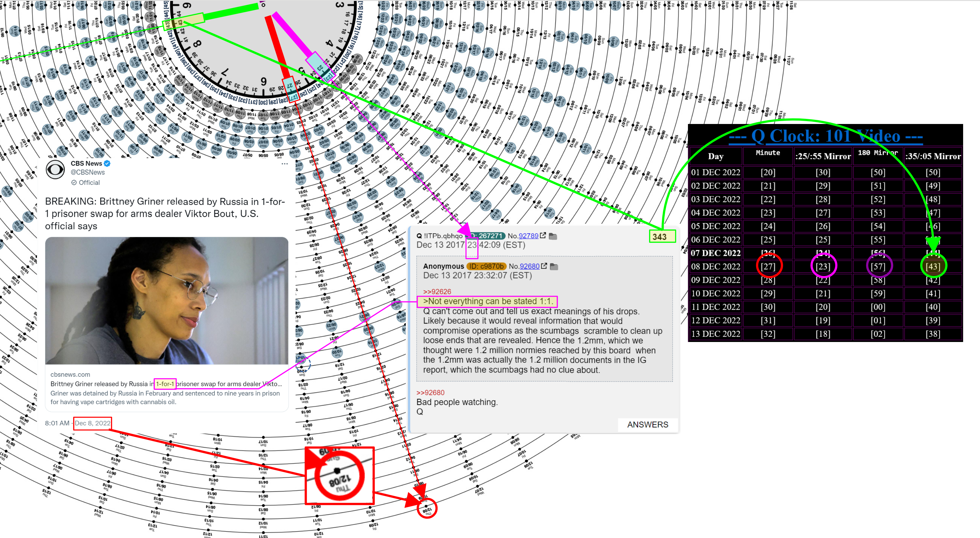This screenshot has height=538, width=980.
Task: Open the three-dot menu on the CBS tweet
Action: (x=284, y=164)
